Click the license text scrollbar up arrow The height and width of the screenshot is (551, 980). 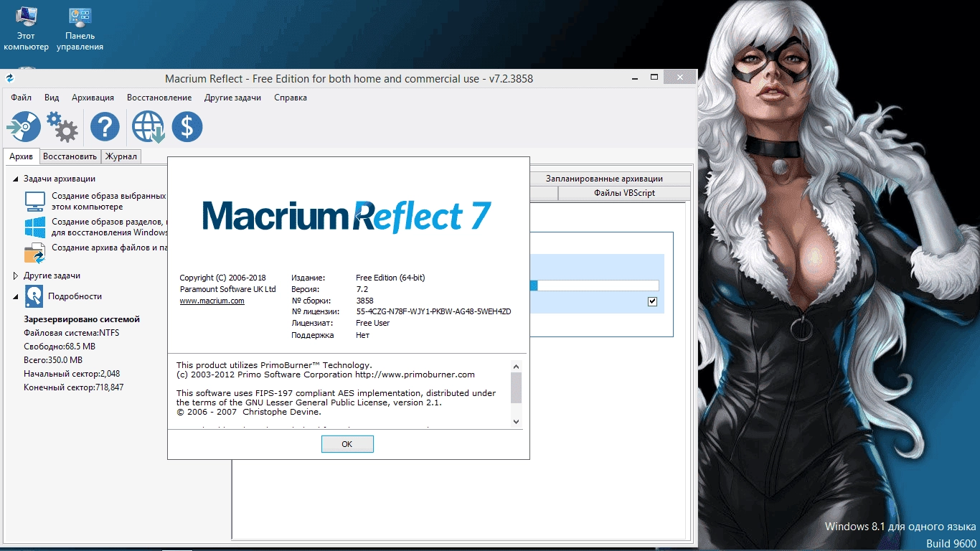(x=516, y=365)
